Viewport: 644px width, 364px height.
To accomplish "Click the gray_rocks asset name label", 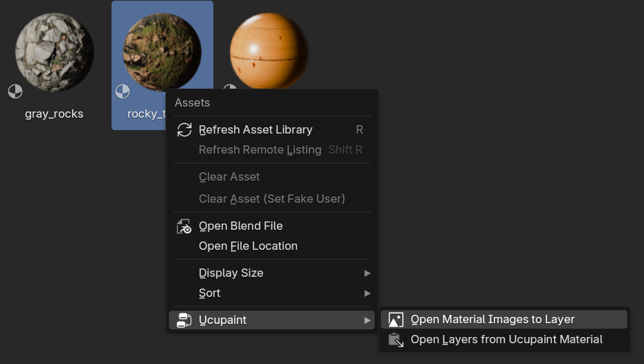I will pyautogui.click(x=54, y=114).
